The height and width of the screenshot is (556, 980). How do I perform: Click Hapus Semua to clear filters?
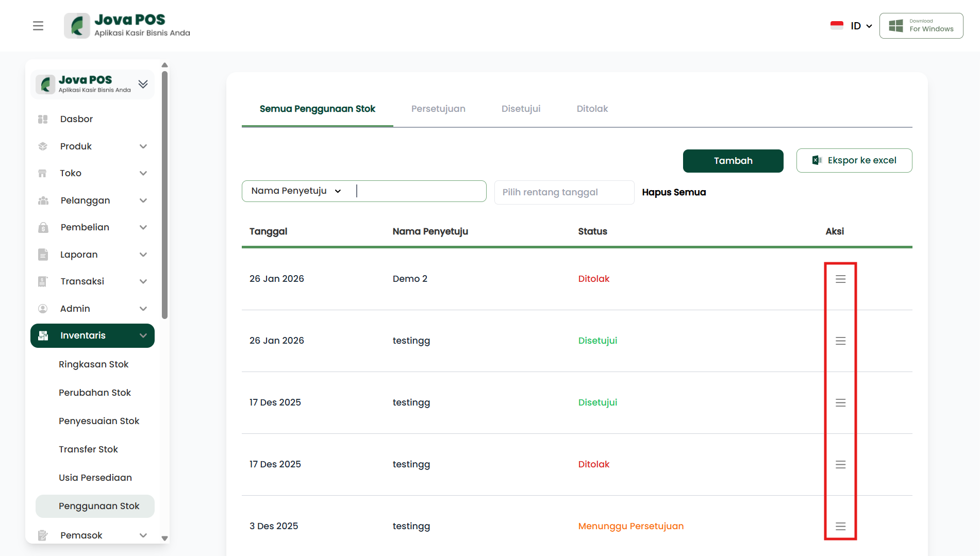[673, 192]
